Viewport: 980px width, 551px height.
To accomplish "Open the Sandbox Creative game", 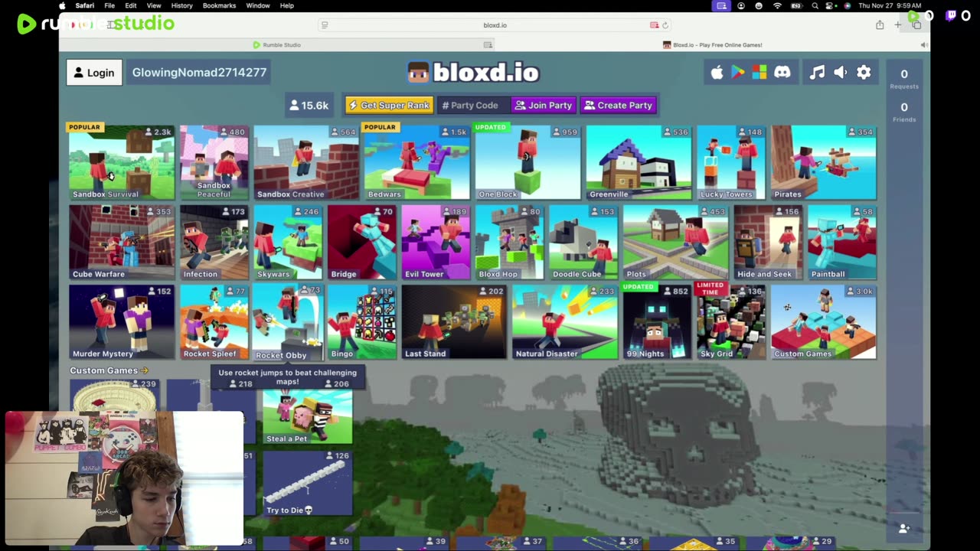I will tap(306, 163).
